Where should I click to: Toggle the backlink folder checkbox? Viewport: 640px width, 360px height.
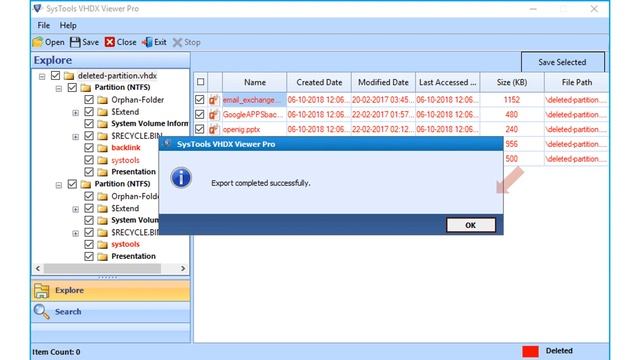click(x=89, y=148)
